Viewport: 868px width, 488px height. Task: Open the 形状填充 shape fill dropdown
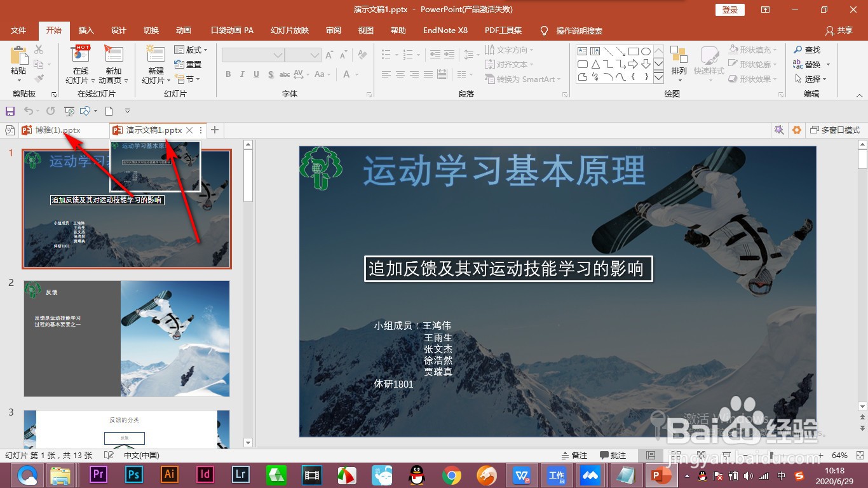coord(754,50)
